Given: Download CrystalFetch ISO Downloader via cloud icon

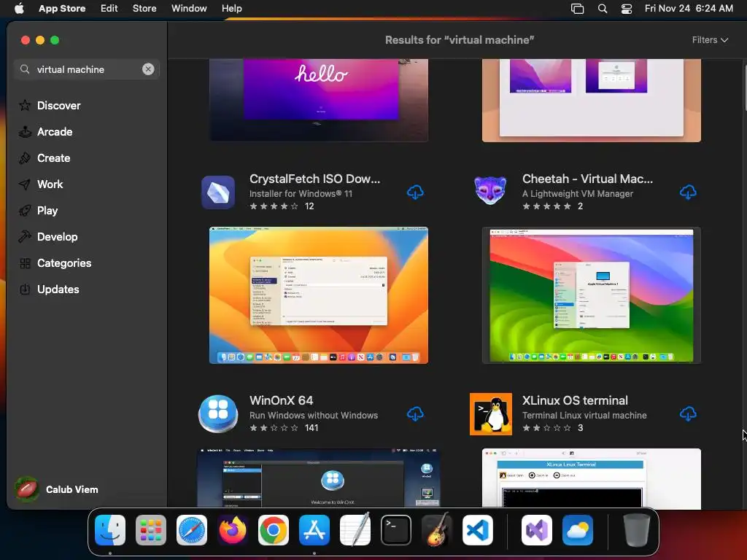Looking at the screenshot, I should 415,192.
